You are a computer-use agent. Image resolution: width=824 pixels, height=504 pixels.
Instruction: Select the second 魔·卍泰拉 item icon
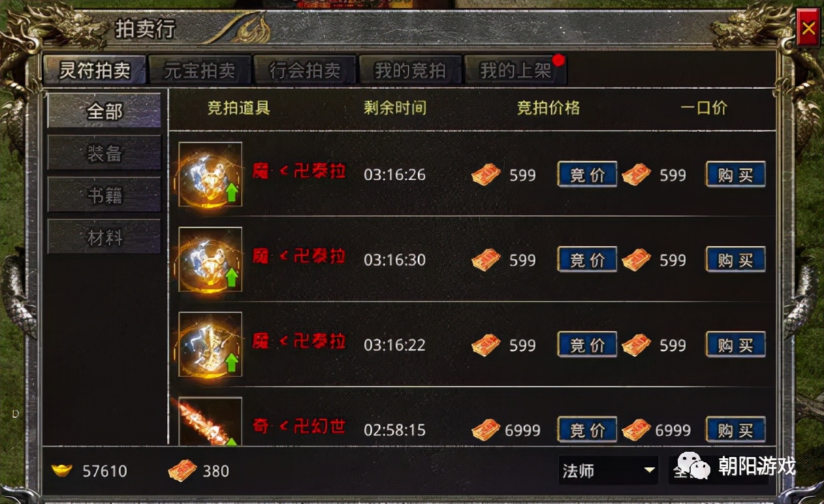pos(210,259)
